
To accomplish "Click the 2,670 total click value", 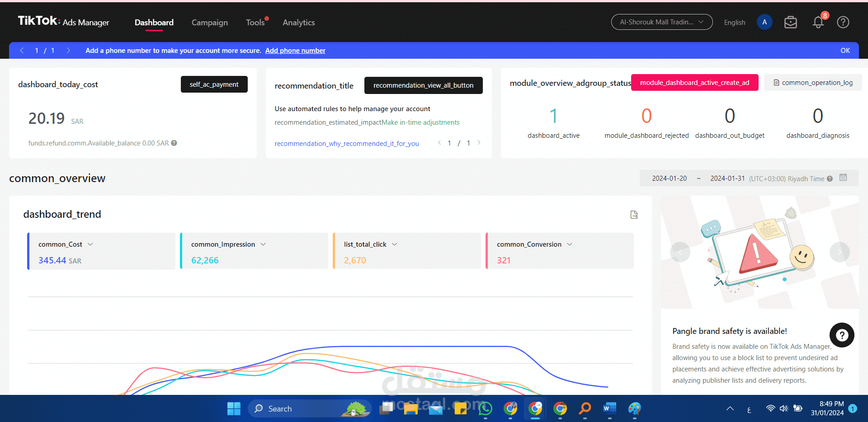I will (x=355, y=260).
